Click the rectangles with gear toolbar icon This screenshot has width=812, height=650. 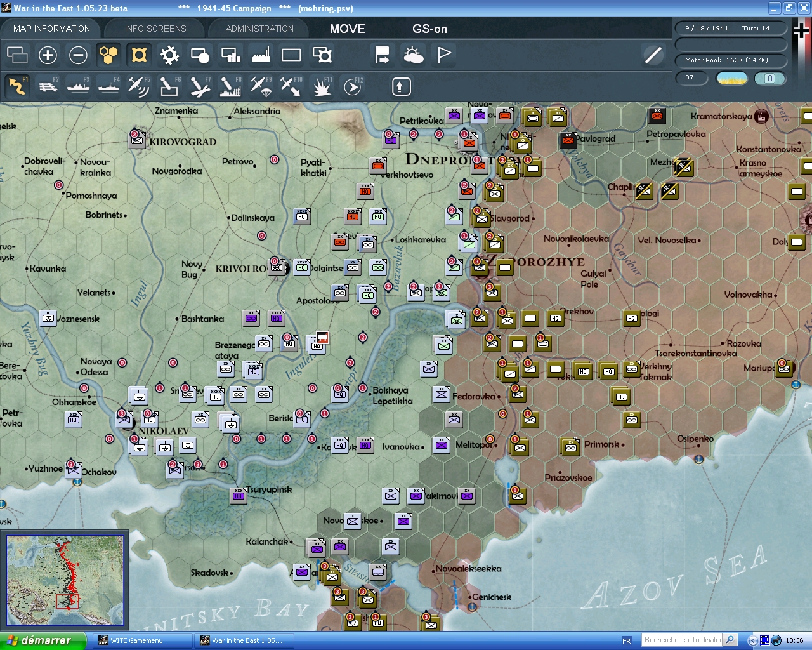(322, 55)
